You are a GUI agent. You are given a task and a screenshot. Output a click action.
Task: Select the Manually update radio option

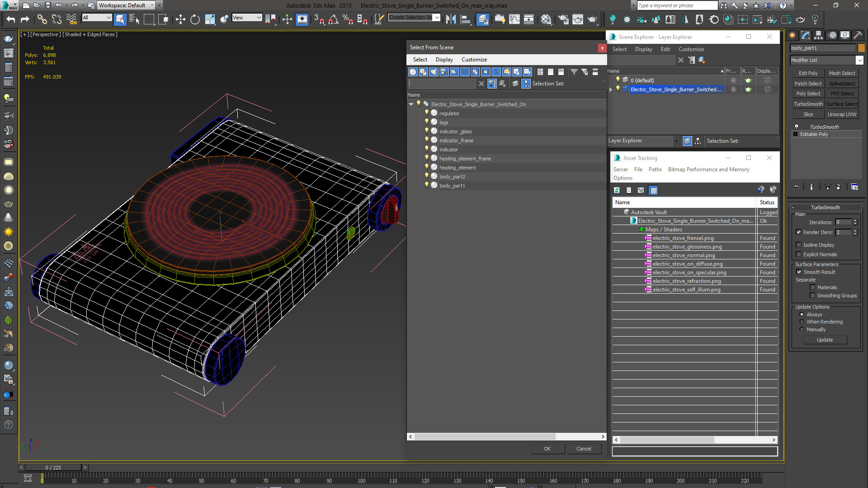point(802,329)
